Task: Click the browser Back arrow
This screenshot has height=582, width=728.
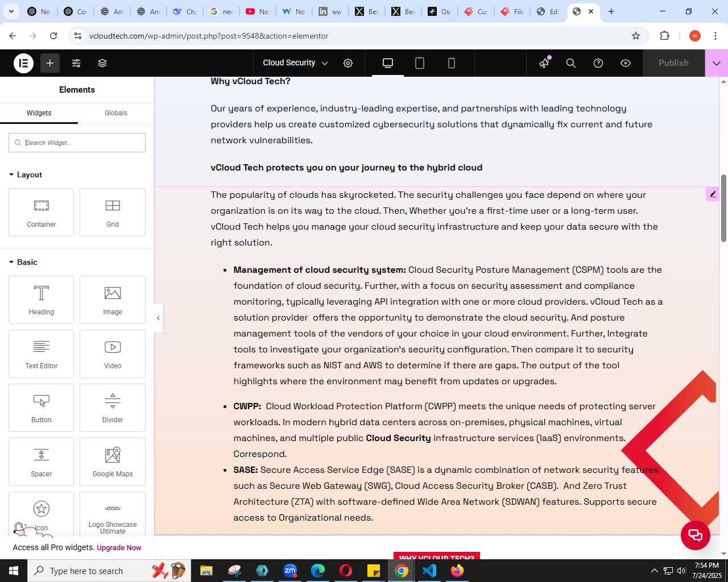Action: (13, 36)
